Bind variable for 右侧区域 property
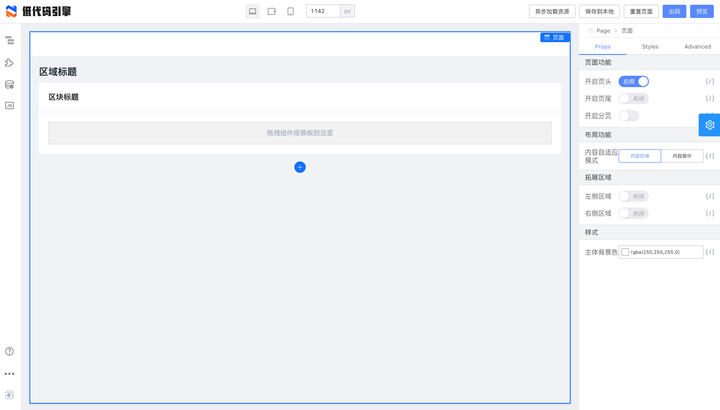The image size is (720, 410). (x=710, y=213)
